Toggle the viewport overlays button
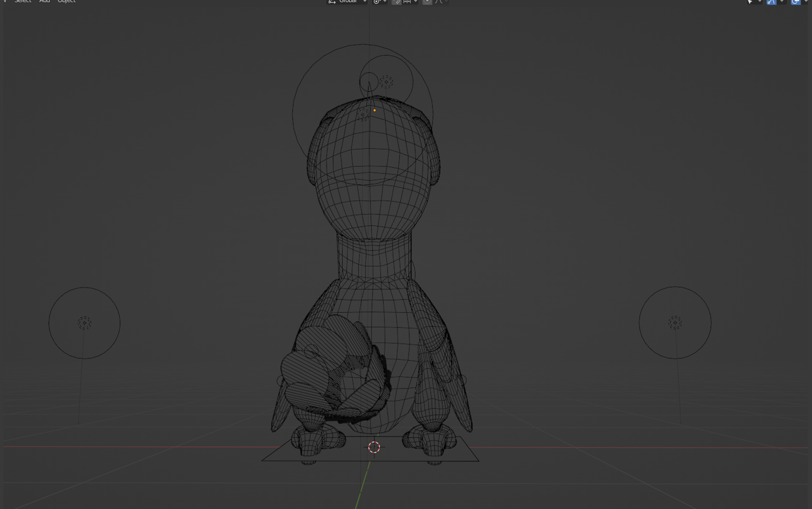 (x=796, y=2)
